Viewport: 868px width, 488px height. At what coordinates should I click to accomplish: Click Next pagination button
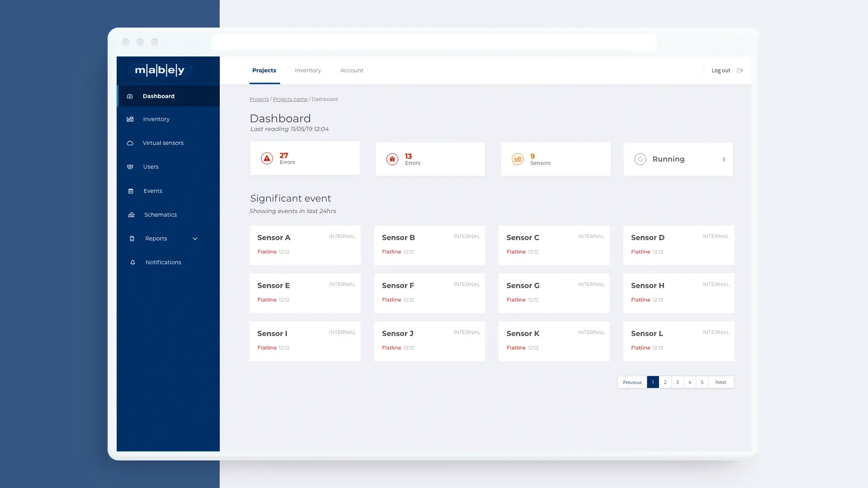(721, 382)
